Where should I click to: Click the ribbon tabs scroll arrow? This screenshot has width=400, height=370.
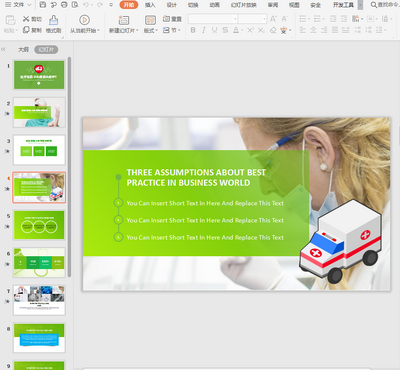360,5
